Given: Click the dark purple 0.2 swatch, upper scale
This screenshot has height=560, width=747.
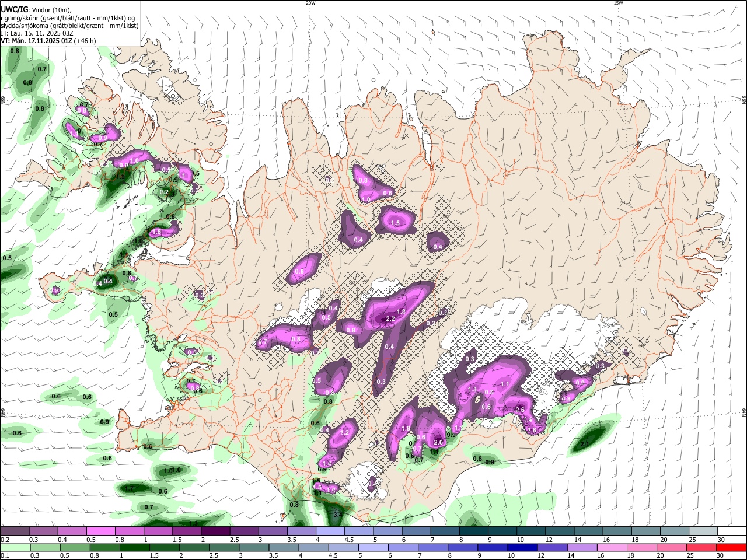Looking at the screenshot, I should coord(15,531).
